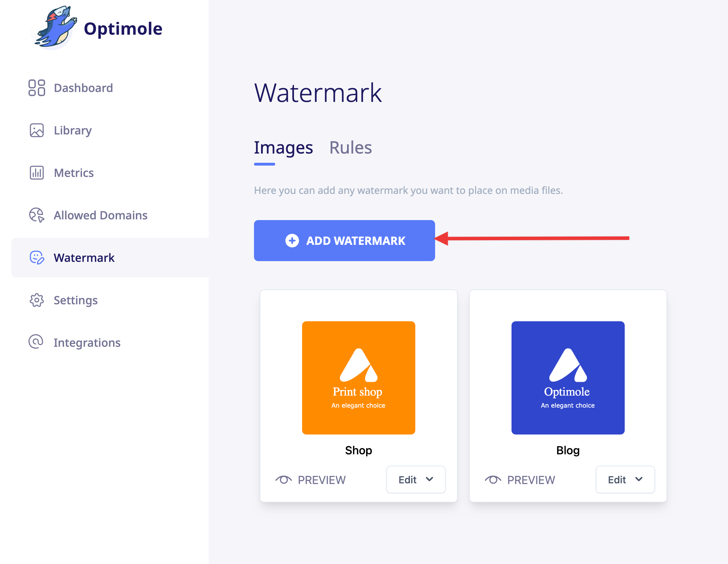Click the Integrations at-sign icon
The image size is (728, 564).
coord(36,342)
